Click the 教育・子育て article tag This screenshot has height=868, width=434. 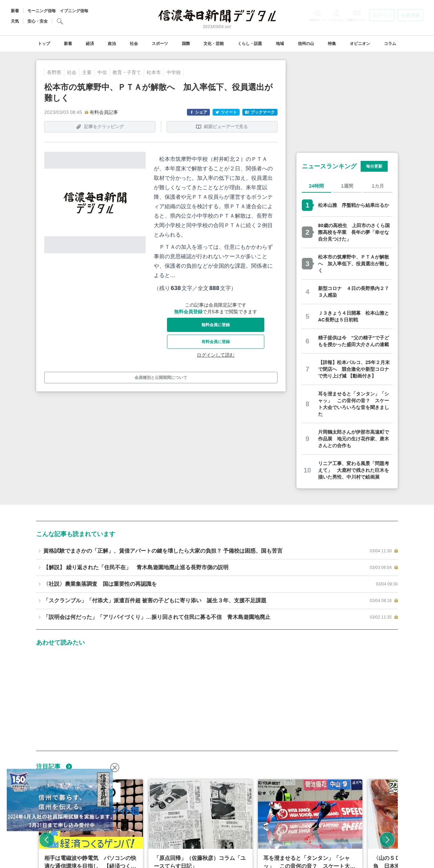coord(126,72)
